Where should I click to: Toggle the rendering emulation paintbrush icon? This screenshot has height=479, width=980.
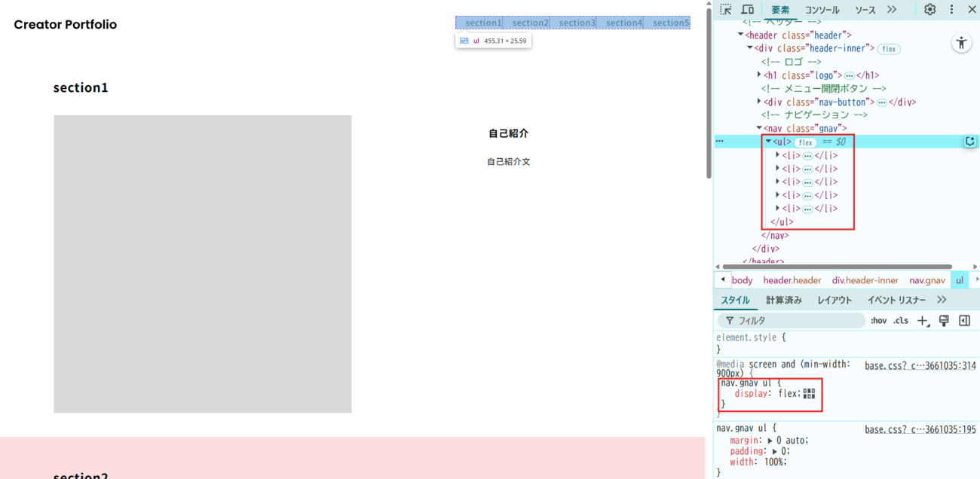944,321
